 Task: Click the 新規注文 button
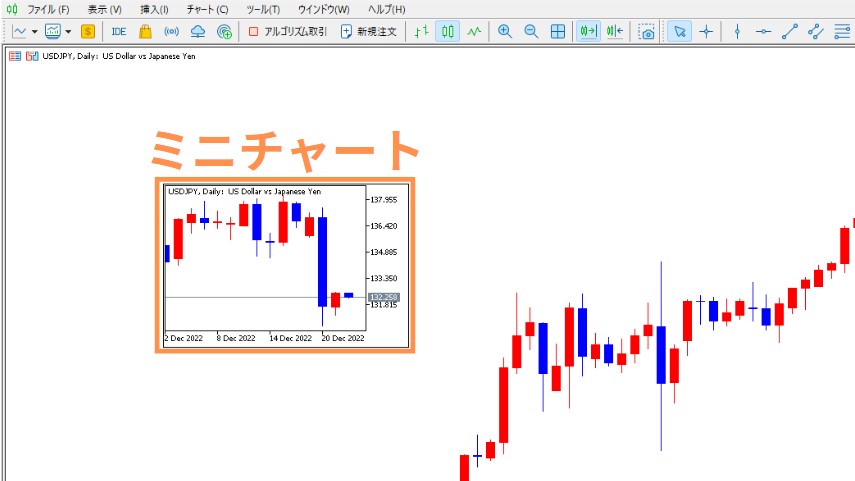point(369,32)
